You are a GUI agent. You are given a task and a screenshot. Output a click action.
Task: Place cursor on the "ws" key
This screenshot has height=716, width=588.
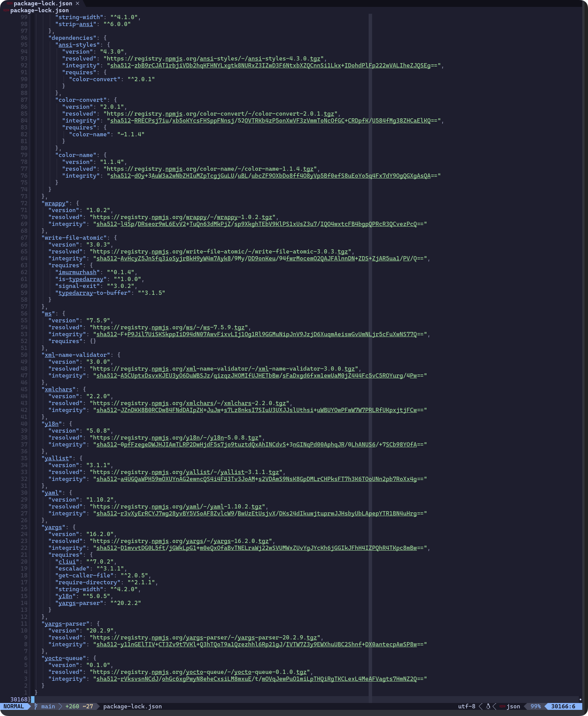pyautogui.click(x=48, y=314)
